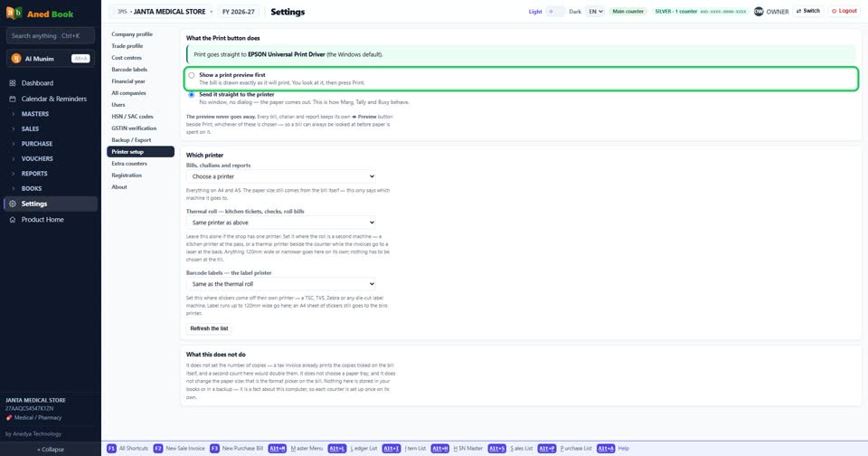
Task: Open Dashboard from the sidebar
Action: [50, 83]
